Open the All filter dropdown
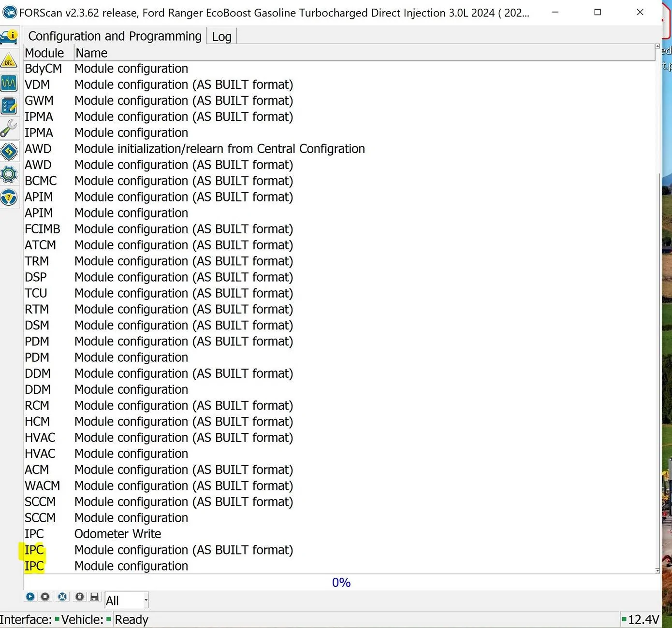 tap(127, 600)
